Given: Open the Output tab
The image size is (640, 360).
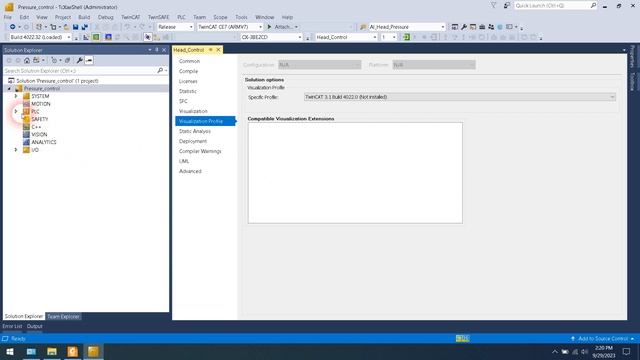Looking at the screenshot, I should pyautogui.click(x=34, y=326).
